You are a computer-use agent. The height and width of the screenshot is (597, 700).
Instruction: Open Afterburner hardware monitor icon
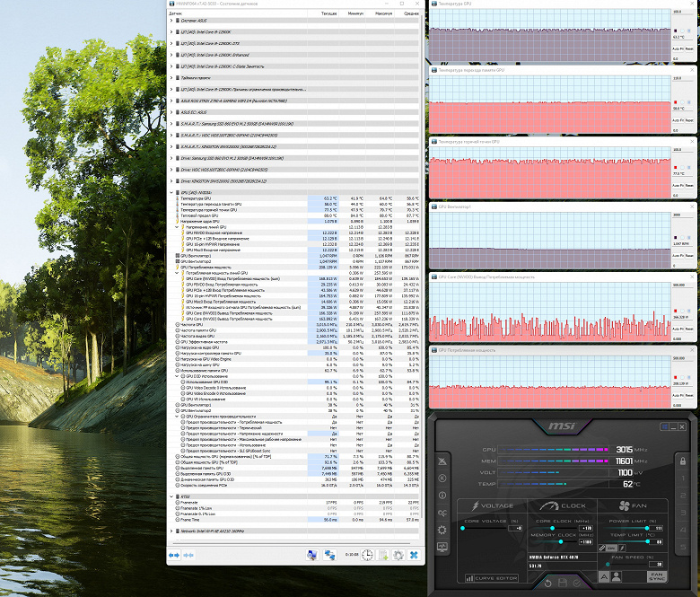pos(442,547)
